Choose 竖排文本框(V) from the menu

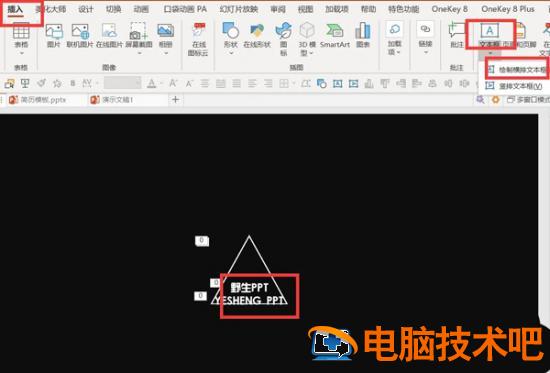[x=515, y=86]
